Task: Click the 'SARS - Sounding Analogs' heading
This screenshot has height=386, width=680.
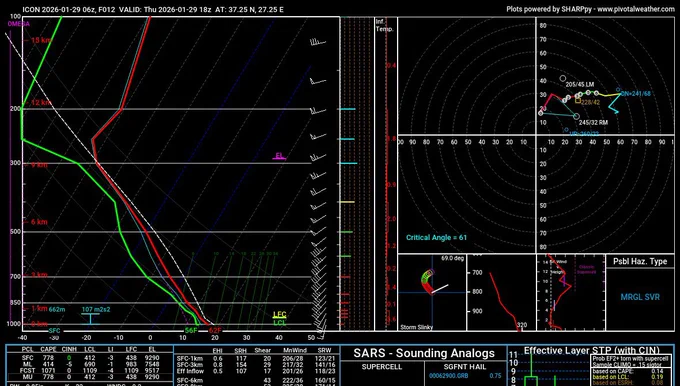Action: pyautogui.click(x=424, y=353)
